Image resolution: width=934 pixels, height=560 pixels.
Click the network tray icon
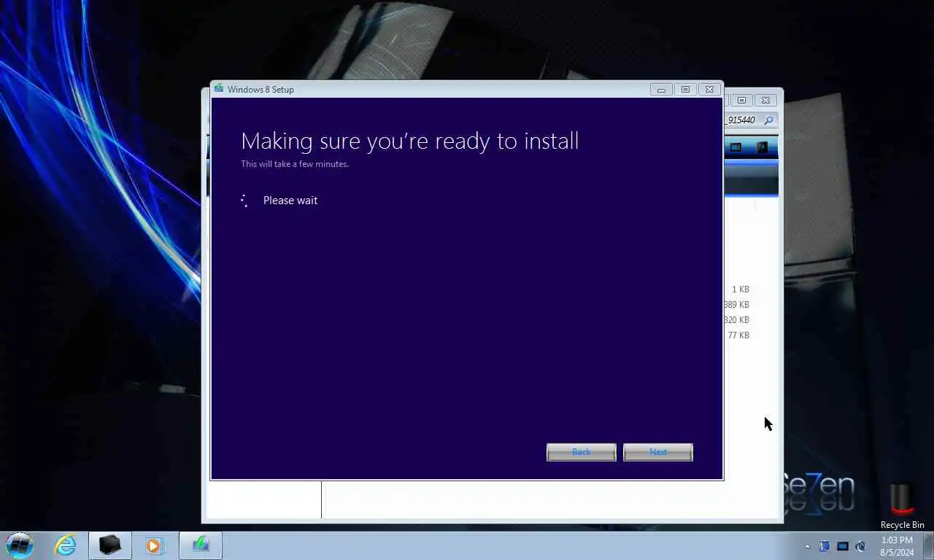pos(843,546)
